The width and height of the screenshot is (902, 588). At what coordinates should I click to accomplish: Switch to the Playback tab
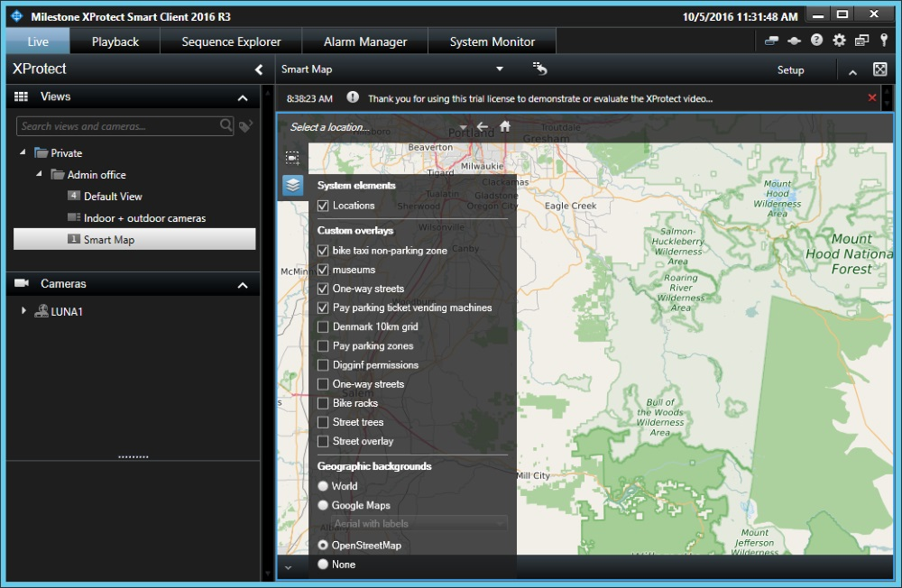[x=114, y=41]
